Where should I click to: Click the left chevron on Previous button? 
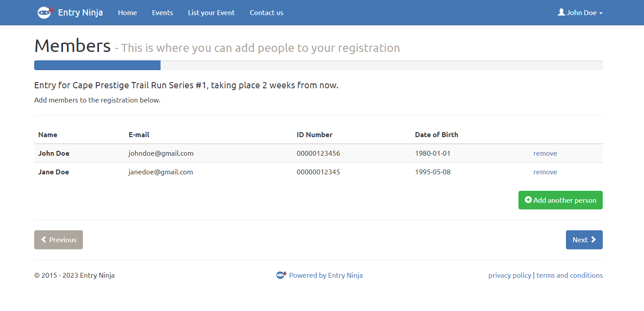(x=44, y=240)
